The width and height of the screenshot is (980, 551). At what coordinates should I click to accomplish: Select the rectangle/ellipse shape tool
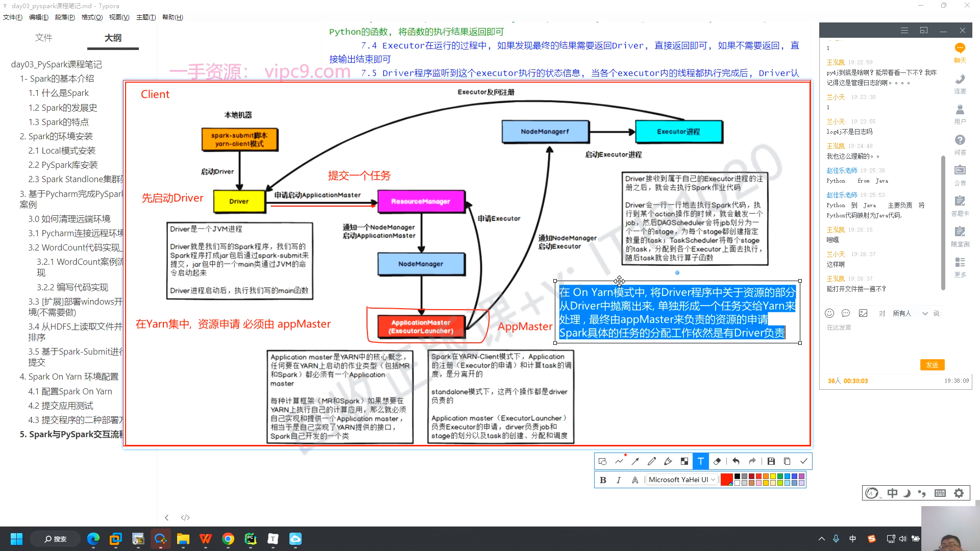coord(603,461)
